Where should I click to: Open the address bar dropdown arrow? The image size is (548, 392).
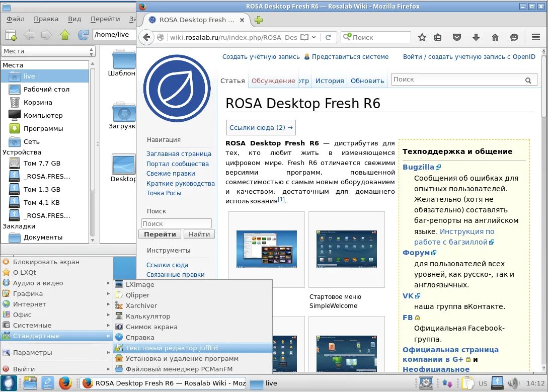click(313, 37)
